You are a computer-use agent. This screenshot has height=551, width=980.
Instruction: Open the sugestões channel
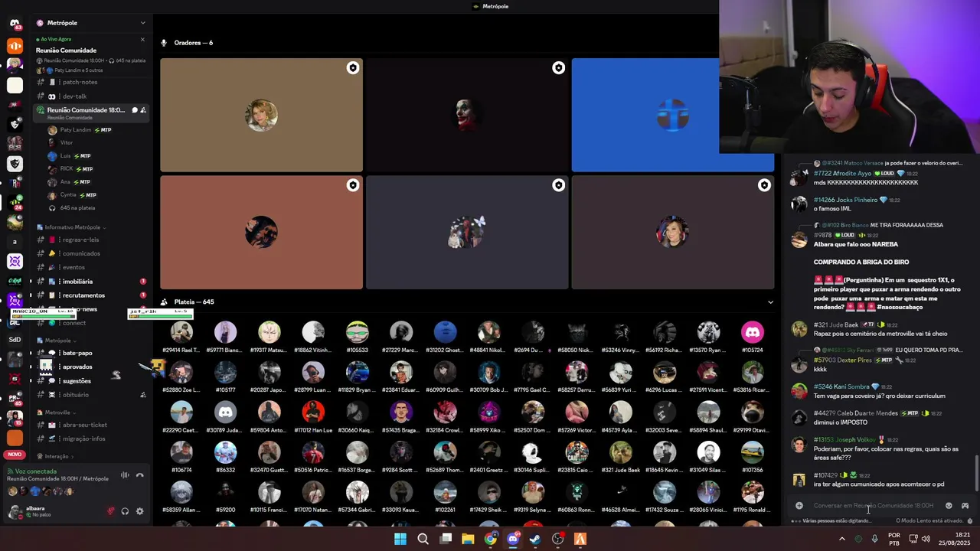[x=77, y=381]
